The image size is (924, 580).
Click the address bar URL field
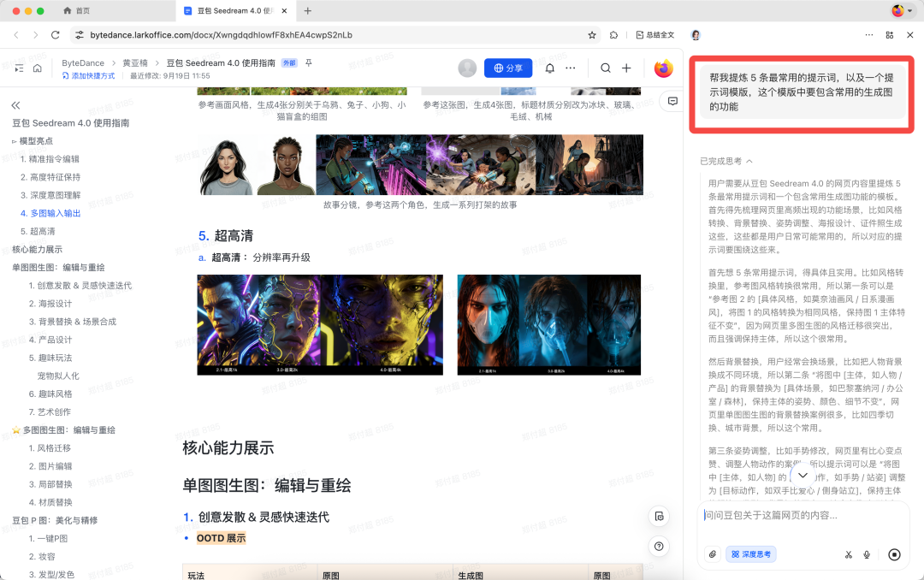pyautogui.click(x=336, y=35)
